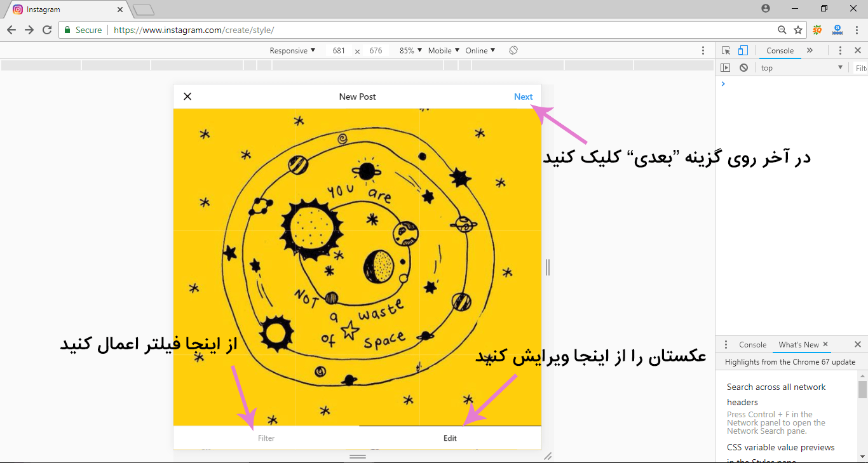Select the top JavaScript context dropdown
868x463 pixels.
coord(802,68)
